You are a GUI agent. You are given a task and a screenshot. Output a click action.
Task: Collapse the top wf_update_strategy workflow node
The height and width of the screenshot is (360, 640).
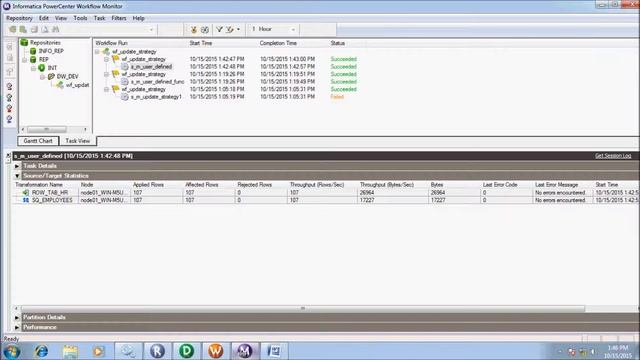[97, 52]
